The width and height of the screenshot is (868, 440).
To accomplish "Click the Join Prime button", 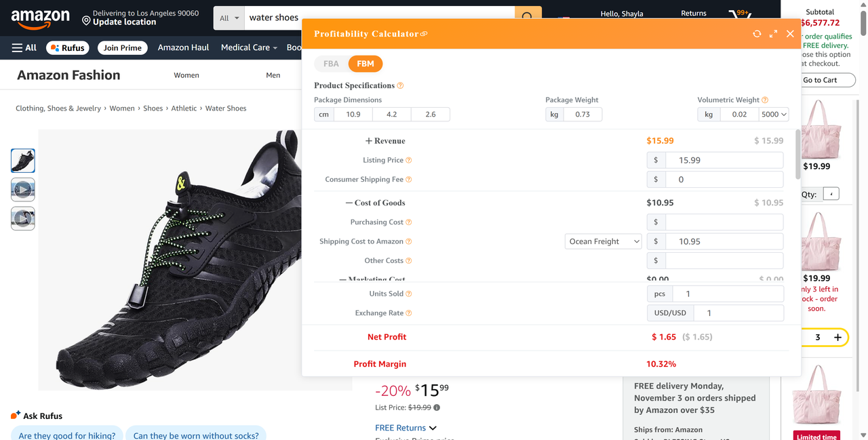I will click(x=122, y=48).
